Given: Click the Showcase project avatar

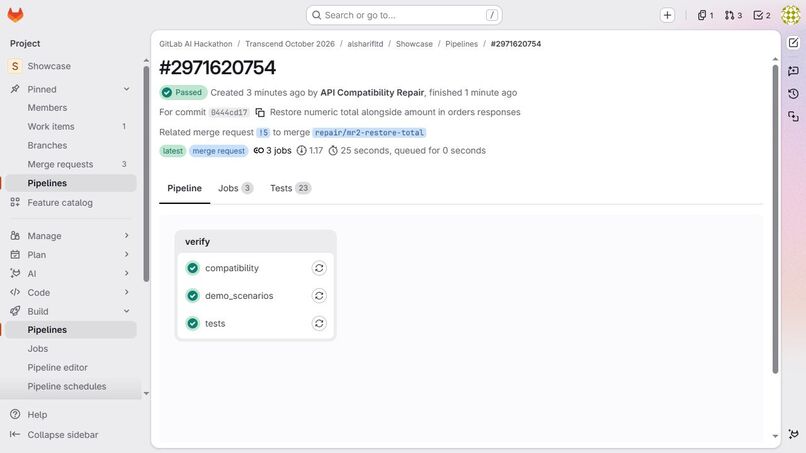Looking at the screenshot, I should point(15,66).
